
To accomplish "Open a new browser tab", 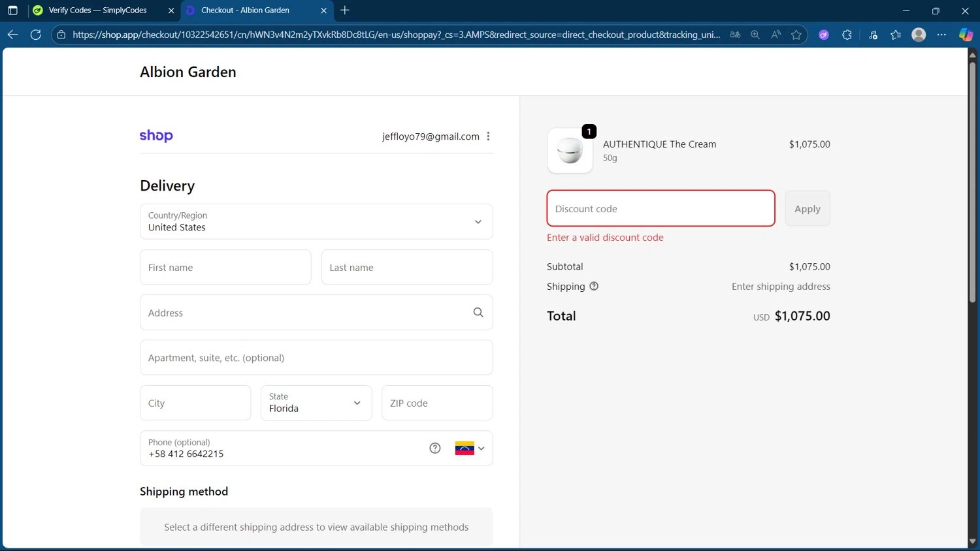I will point(345,10).
